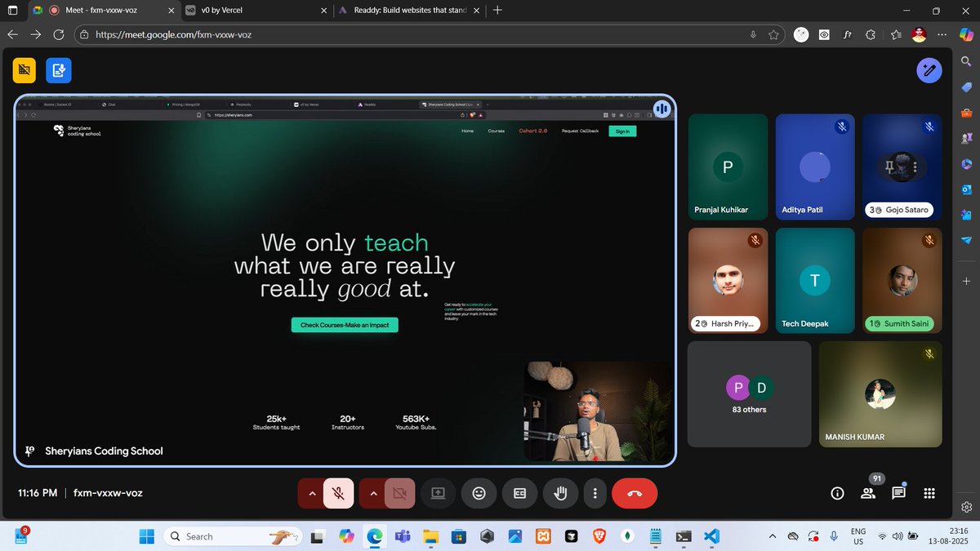Screen dimensions: 980x551
Task: Open the Edge sidebar Shopping tag icon
Action: pos(967,87)
